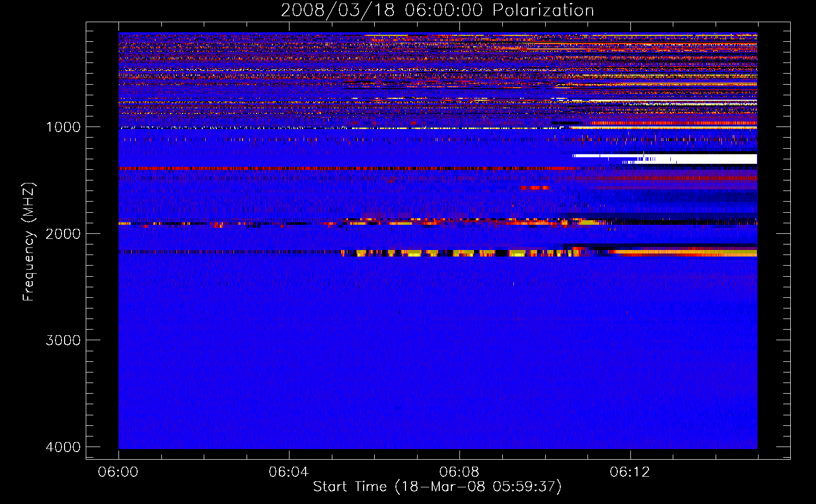Image resolution: width=816 pixels, height=504 pixels.
Task: Click the "4000" frequency tick label
Action: [x=63, y=447]
